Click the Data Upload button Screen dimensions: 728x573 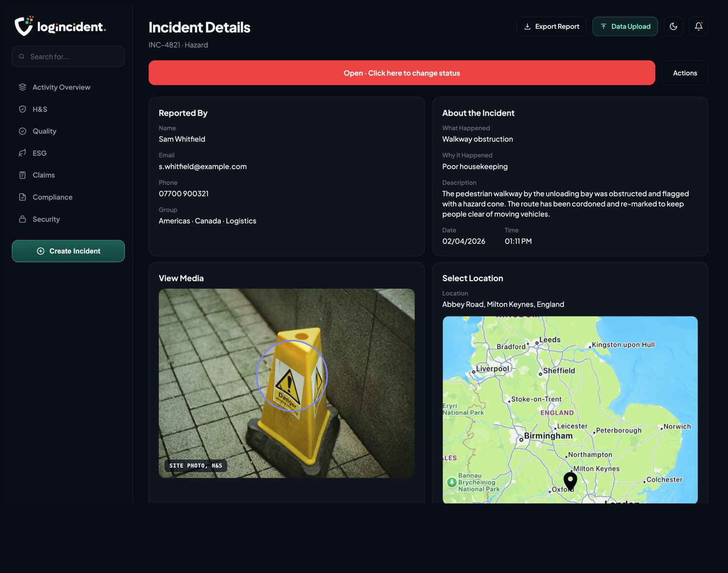(x=625, y=27)
